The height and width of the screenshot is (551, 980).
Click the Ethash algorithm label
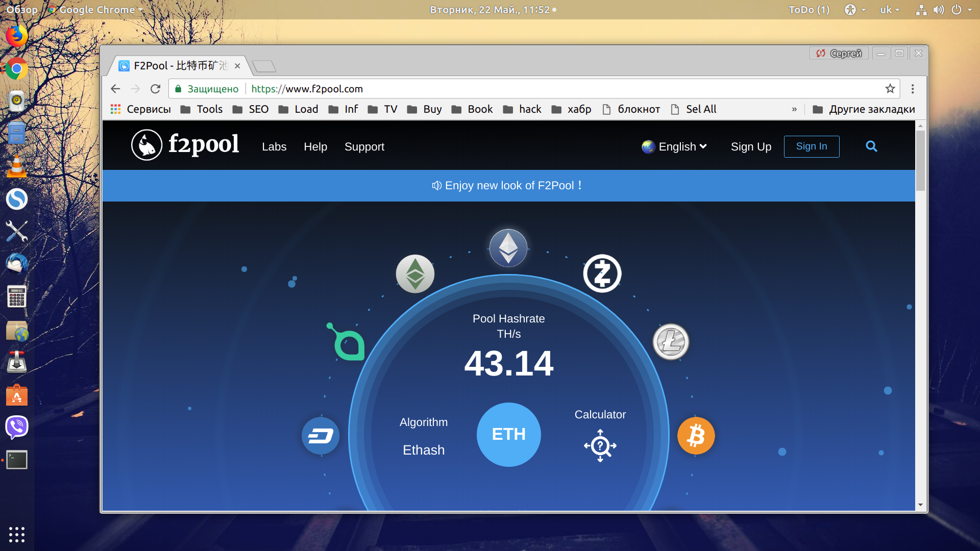click(424, 450)
